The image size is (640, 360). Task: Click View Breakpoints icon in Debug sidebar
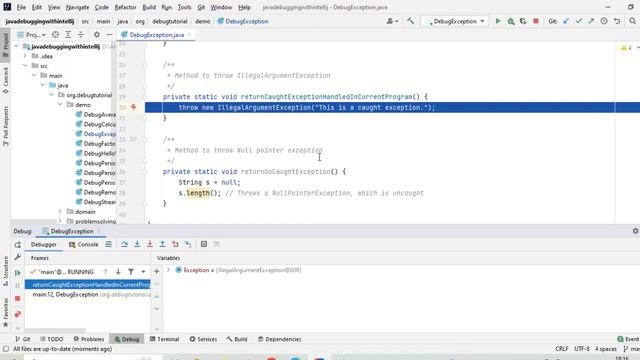(x=18, y=314)
